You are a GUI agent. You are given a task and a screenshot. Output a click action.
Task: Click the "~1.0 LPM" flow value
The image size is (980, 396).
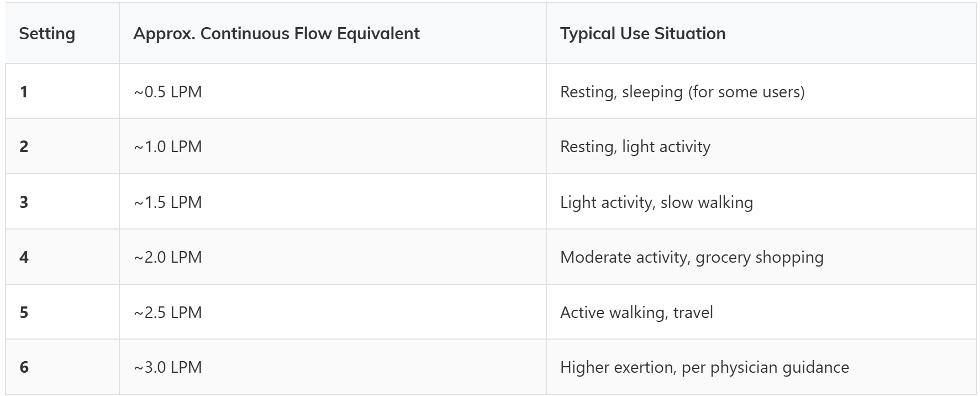click(x=167, y=147)
